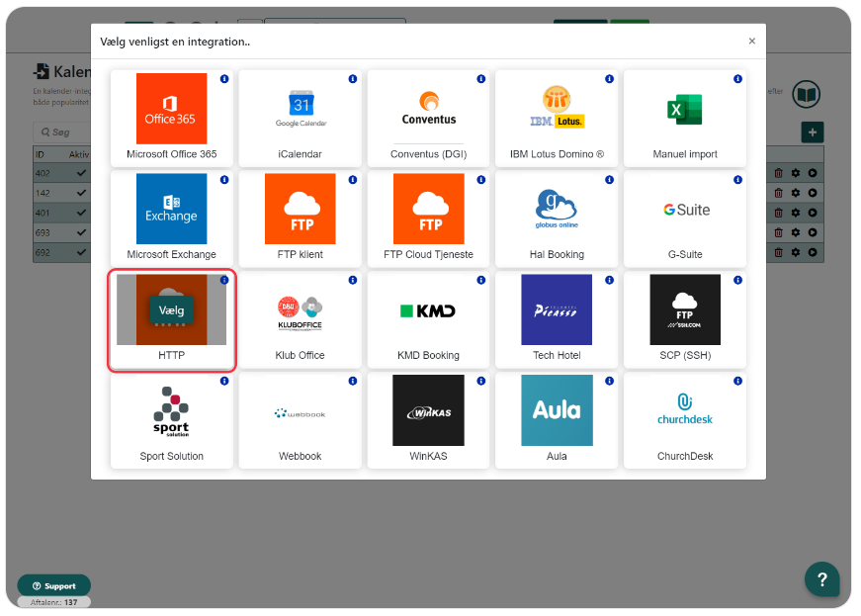Run the integration in row 401
Viewport: 861px width, 616px height.
coord(813,213)
